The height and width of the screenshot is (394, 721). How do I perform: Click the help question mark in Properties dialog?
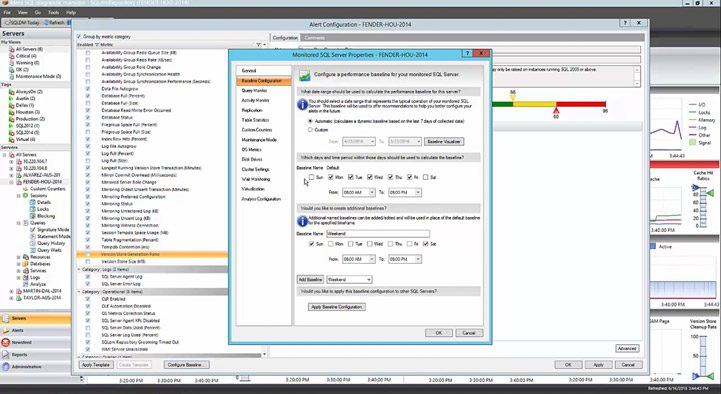point(467,54)
